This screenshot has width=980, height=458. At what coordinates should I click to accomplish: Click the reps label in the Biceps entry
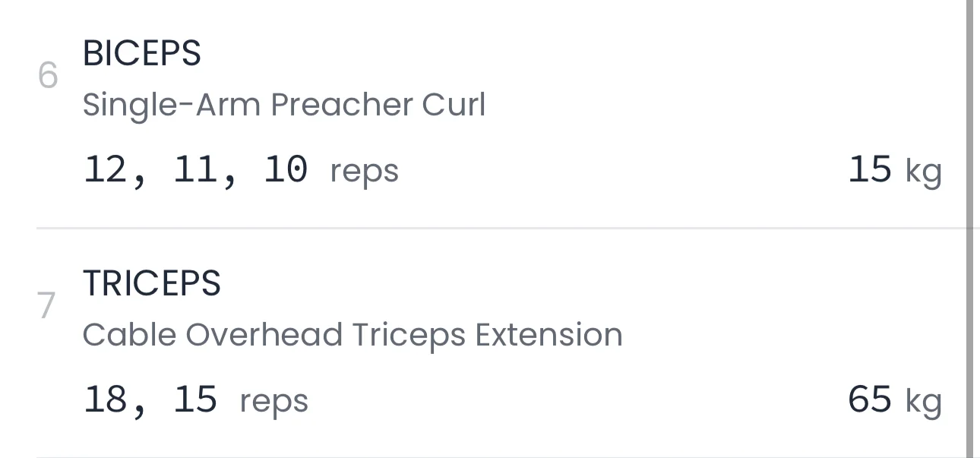tap(364, 171)
